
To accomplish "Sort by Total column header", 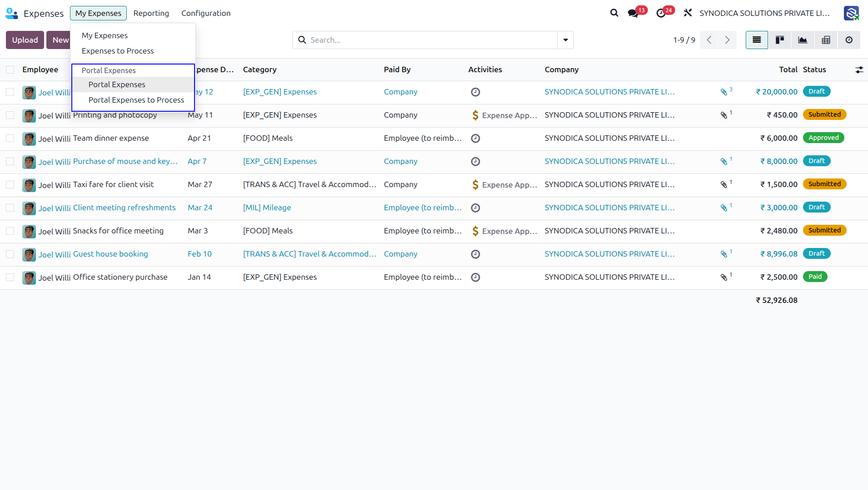I will pos(788,69).
